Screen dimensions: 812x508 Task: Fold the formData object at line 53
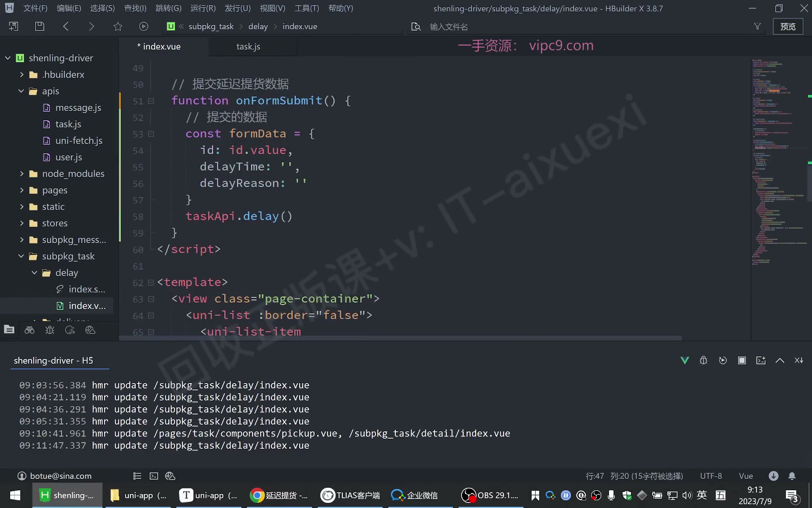coord(151,134)
